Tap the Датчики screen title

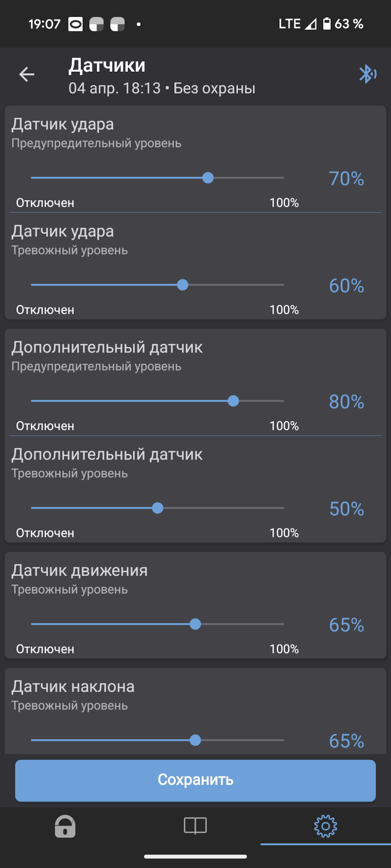point(107,66)
